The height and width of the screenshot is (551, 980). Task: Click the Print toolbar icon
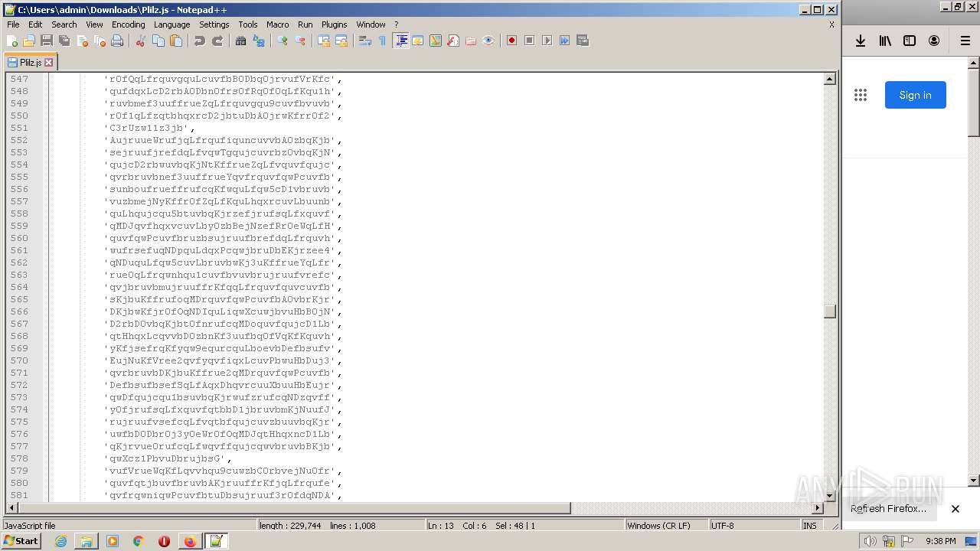(x=117, y=41)
